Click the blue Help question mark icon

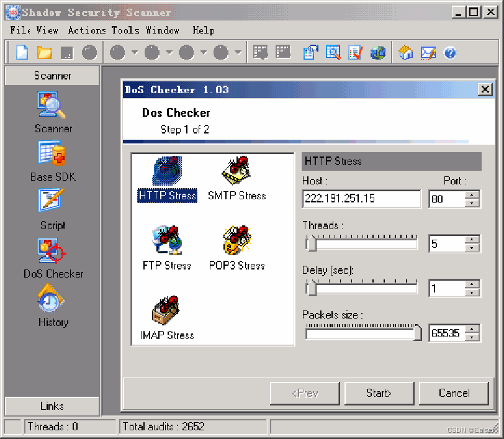[449, 53]
